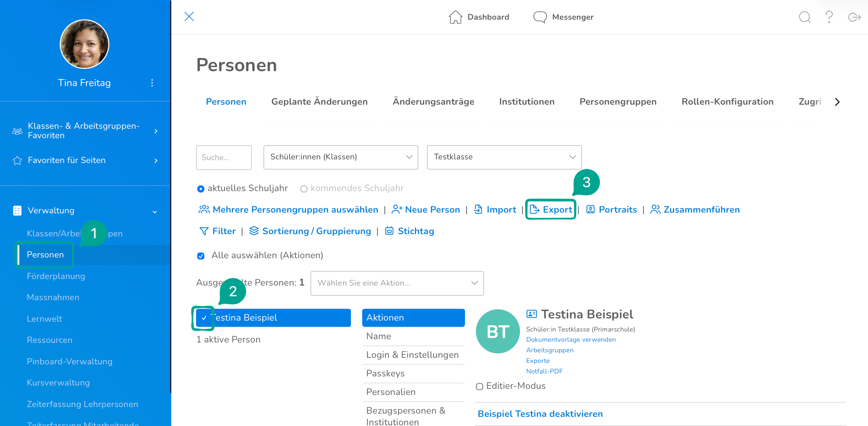The width and height of the screenshot is (868, 426).
Task: Click the Dashboard home icon
Action: [455, 17]
